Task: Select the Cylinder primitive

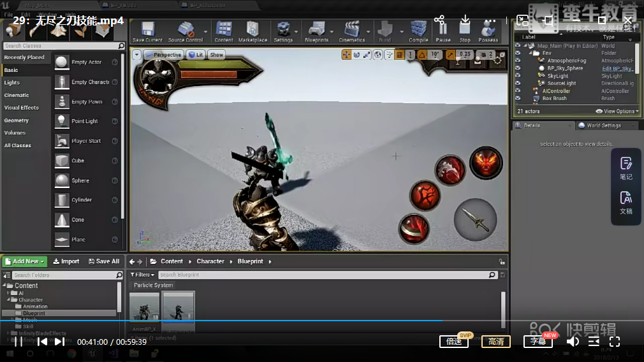Action: [x=86, y=200]
